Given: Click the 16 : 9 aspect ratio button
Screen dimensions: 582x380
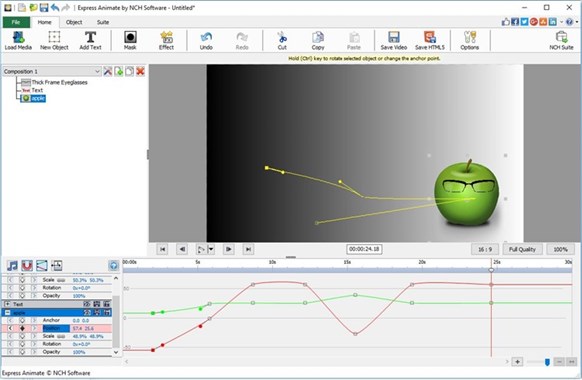Looking at the screenshot, I should [x=485, y=249].
